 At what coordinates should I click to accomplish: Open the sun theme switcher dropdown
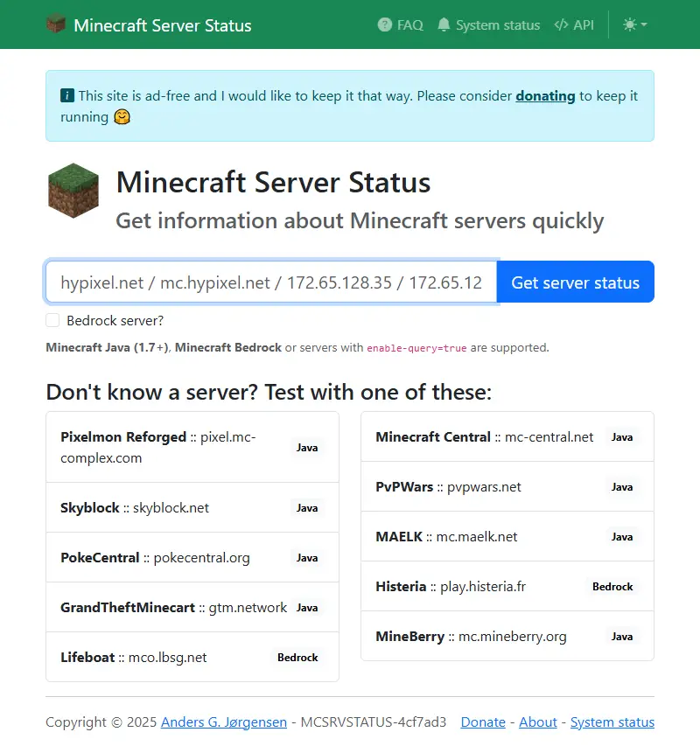click(634, 24)
